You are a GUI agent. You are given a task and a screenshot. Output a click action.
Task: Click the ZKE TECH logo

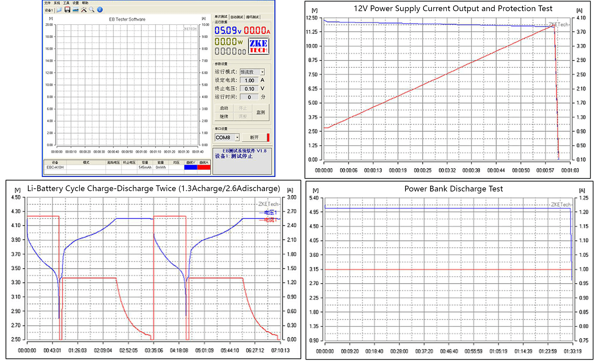(259, 46)
